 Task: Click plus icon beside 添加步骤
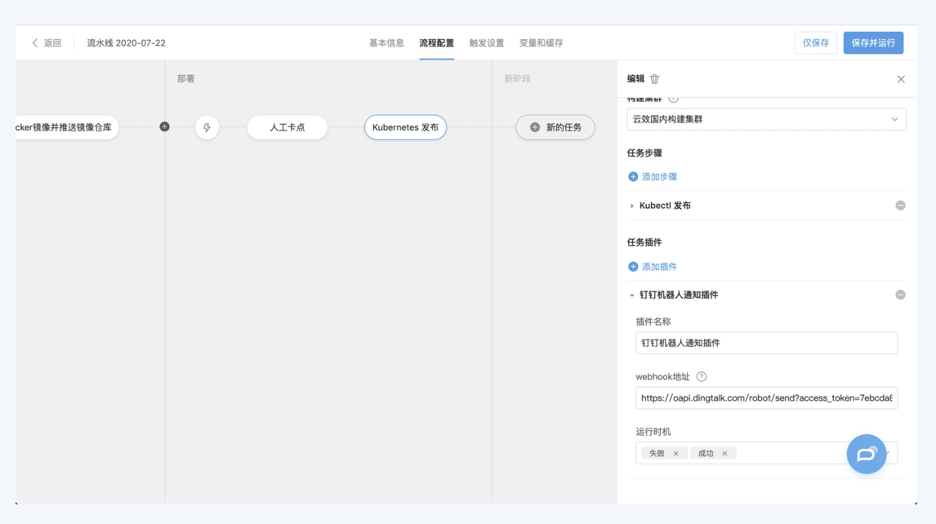[x=633, y=177]
